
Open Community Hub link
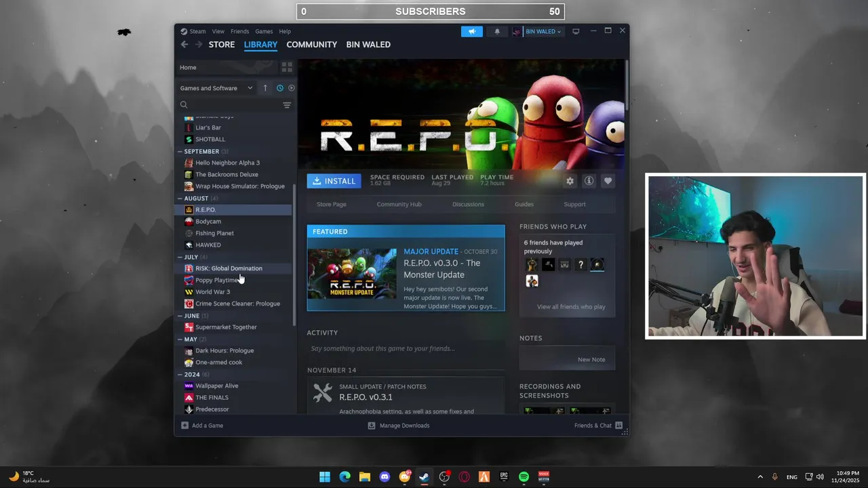point(399,204)
